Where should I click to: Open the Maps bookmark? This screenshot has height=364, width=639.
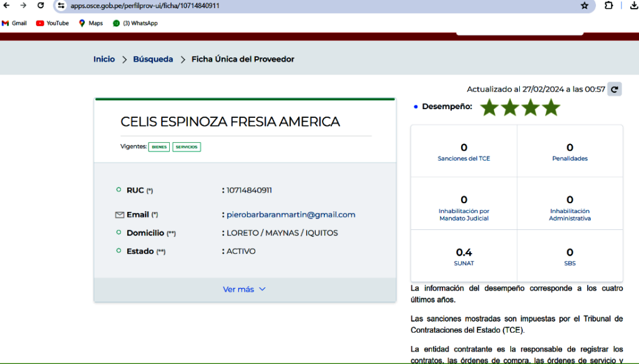click(90, 23)
